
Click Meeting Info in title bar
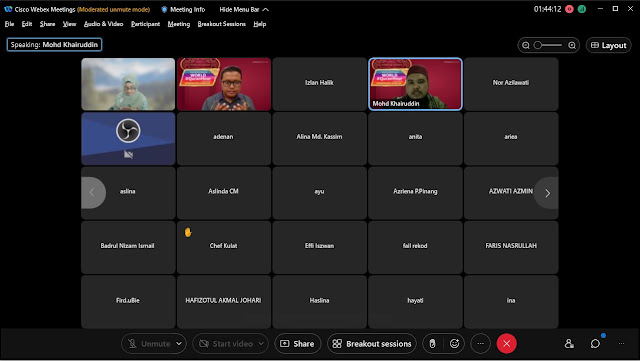[x=183, y=9]
